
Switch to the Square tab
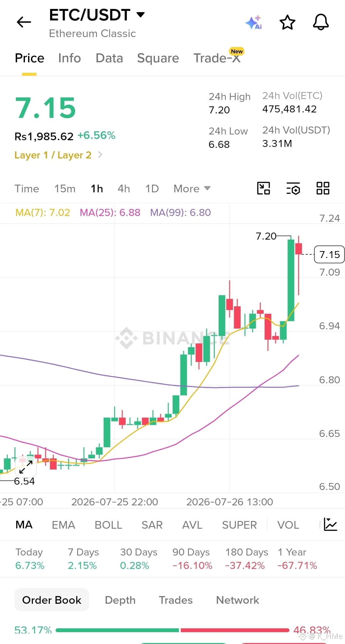pos(158,58)
